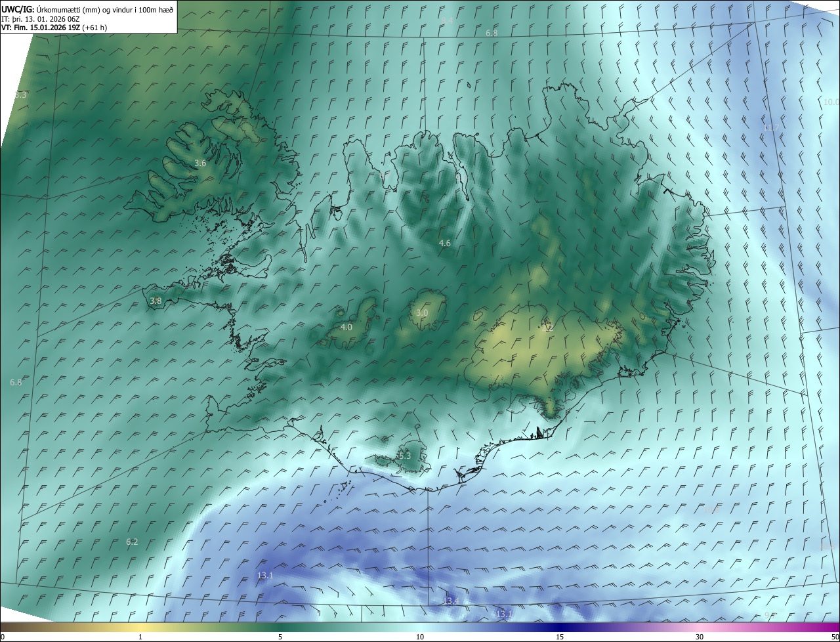Click the 10 tick on color scale
The width and height of the screenshot is (840, 642).
pyautogui.click(x=420, y=637)
